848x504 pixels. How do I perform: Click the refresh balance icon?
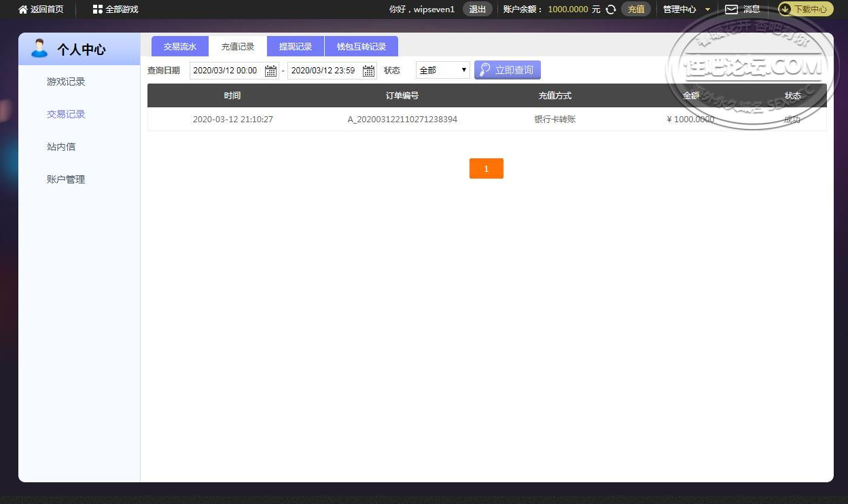pyautogui.click(x=611, y=10)
